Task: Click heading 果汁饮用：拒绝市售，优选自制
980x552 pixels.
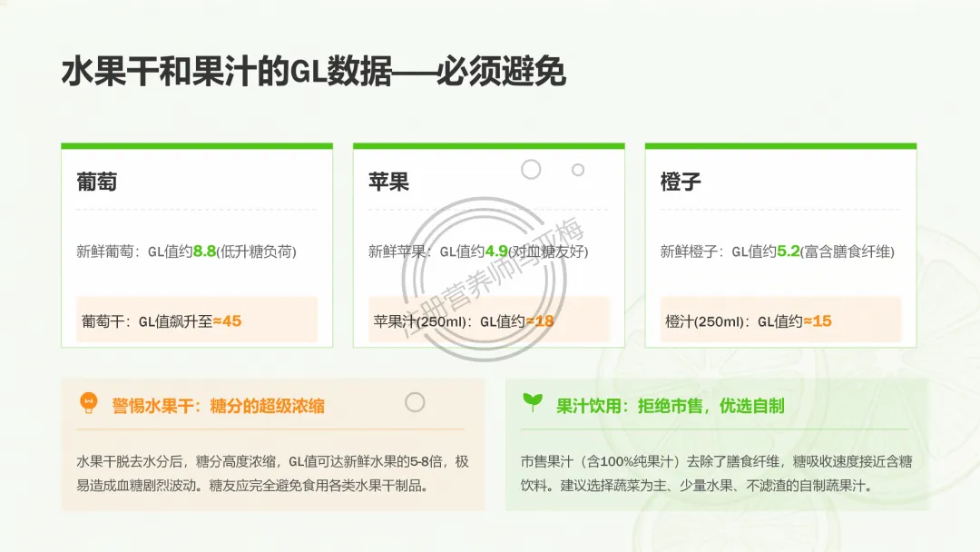Action: point(670,406)
